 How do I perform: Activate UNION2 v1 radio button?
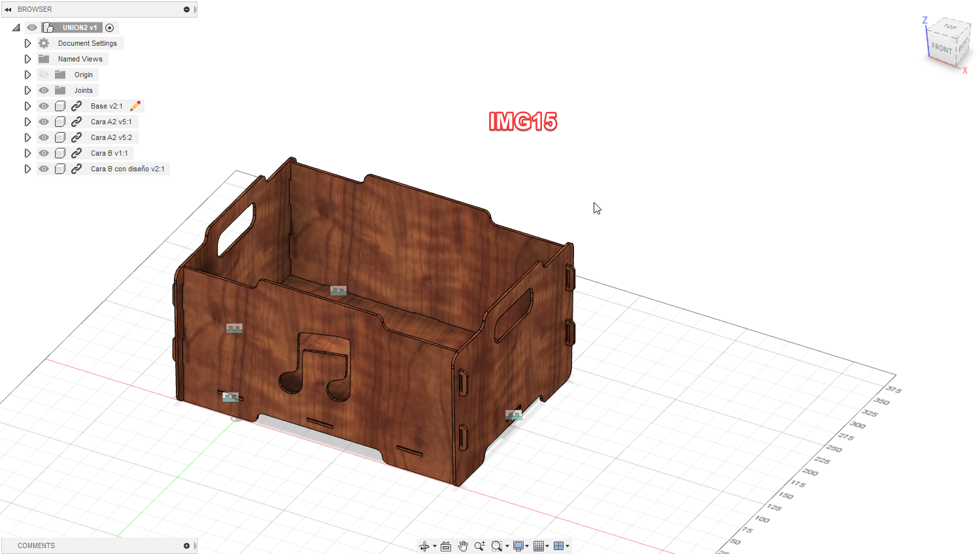click(110, 27)
